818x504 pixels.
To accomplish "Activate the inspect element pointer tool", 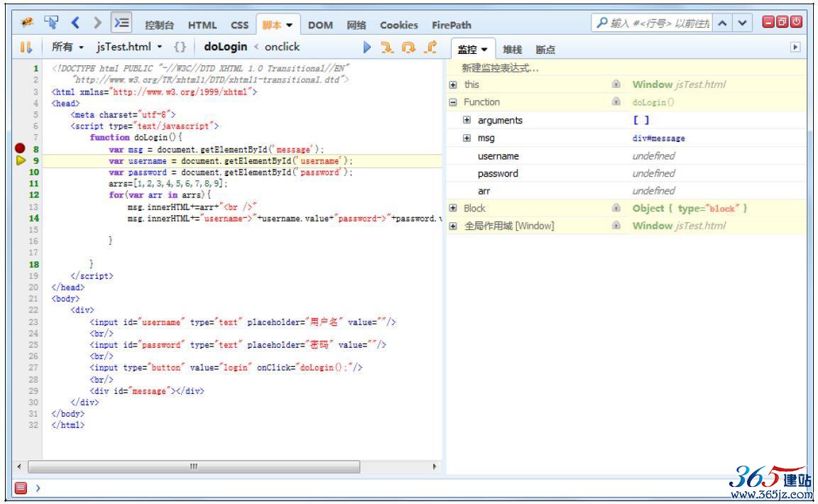I will point(51,23).
